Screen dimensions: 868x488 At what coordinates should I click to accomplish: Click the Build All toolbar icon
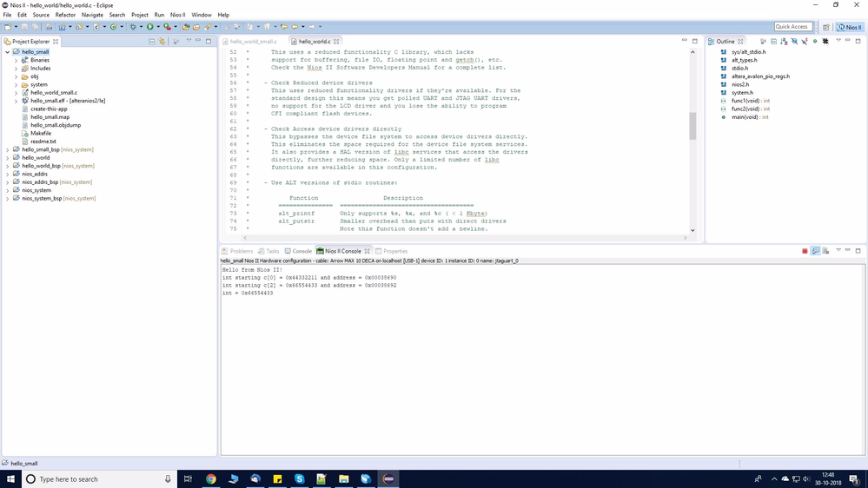[x=49, y=27]
